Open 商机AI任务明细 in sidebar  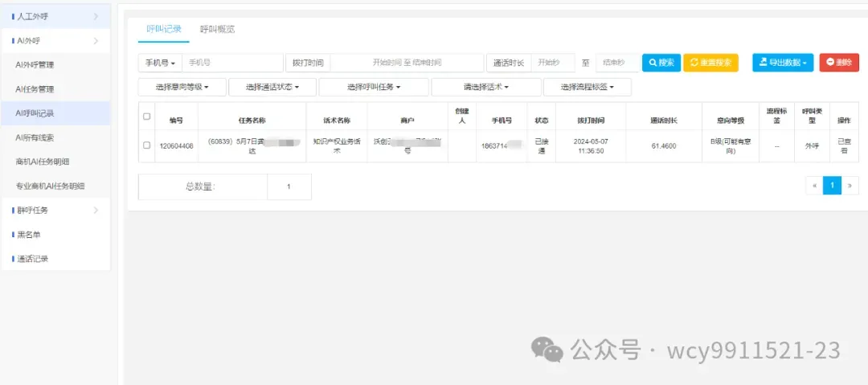click(x=43, y=162)
